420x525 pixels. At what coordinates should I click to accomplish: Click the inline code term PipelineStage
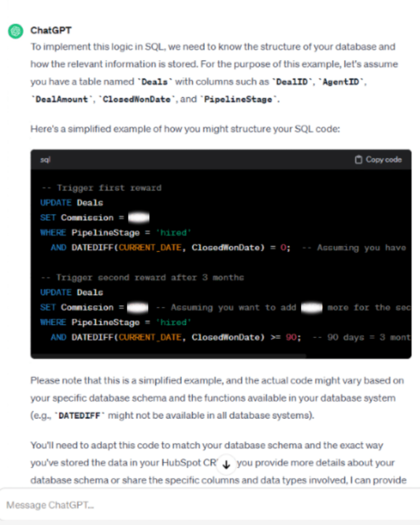click(238, 99)
